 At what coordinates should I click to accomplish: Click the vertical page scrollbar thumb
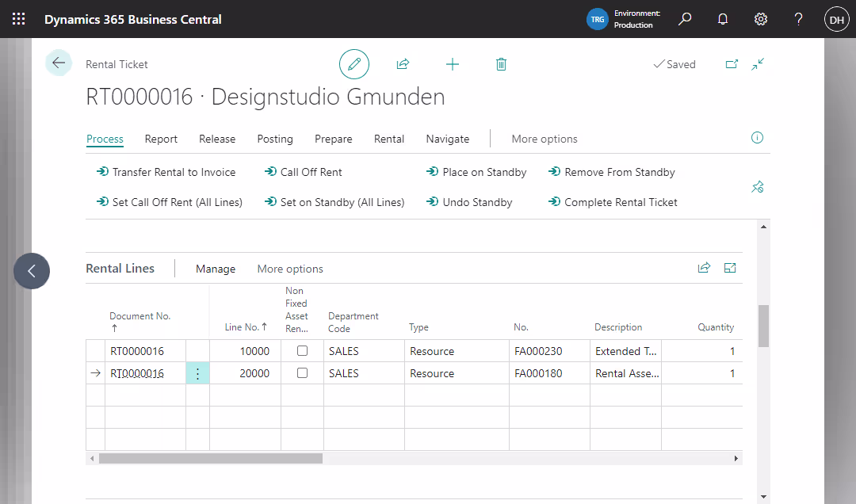[x=764, y=326]
